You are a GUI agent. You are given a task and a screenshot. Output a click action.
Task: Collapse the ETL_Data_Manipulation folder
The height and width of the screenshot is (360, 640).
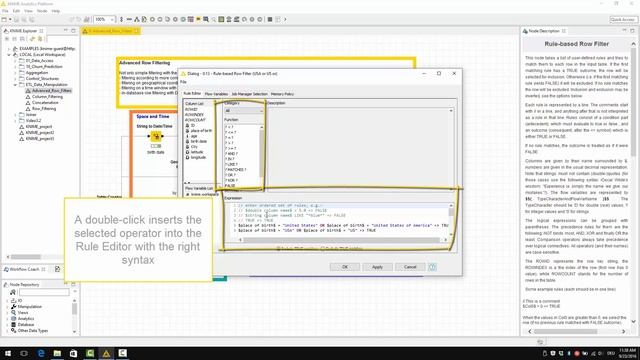tap(16, 84)
